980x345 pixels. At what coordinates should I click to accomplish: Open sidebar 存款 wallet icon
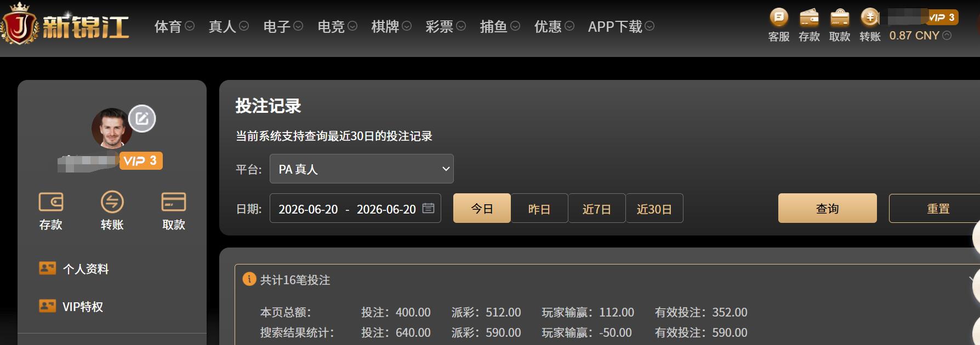(x=50, y=202)
